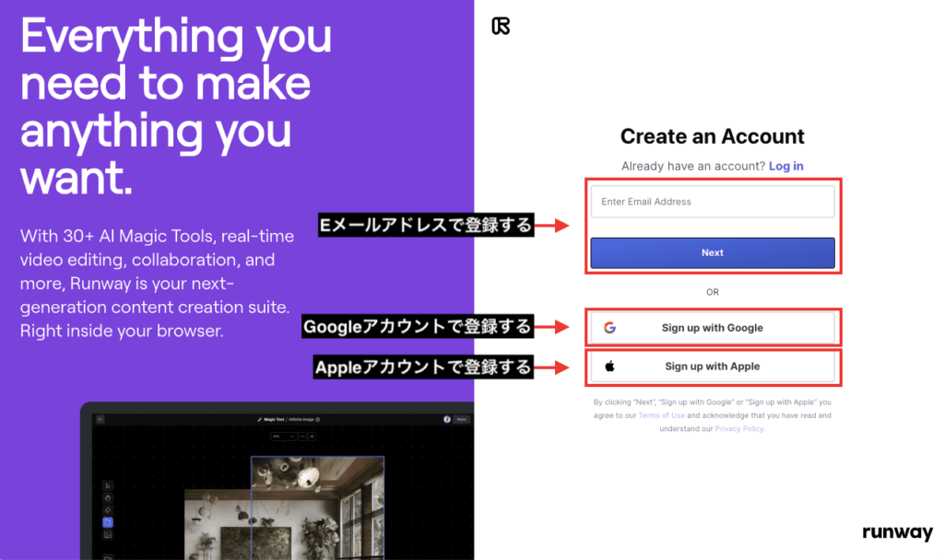Image resolution: width=944 pixels, height=560 pixels.
Task: Select the image tool in preview sidebar
Action: (x=108, y=535)
